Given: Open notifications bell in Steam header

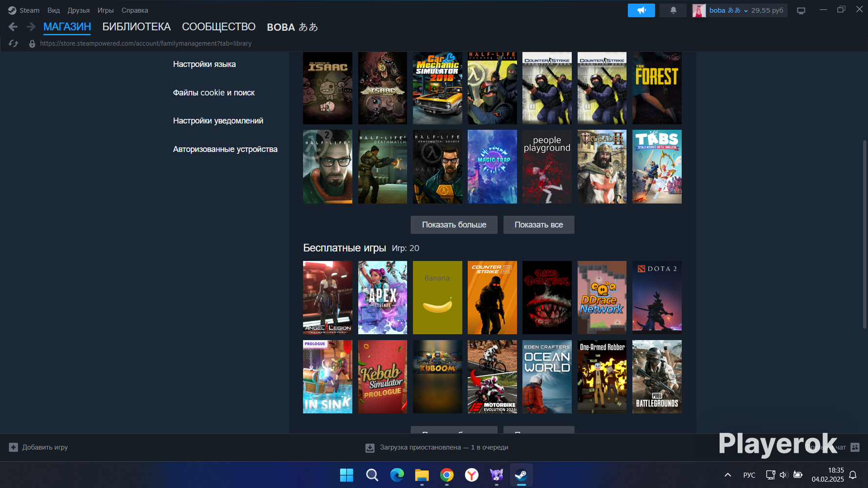Looking at the screenshot, I should [x=673, y=10].
